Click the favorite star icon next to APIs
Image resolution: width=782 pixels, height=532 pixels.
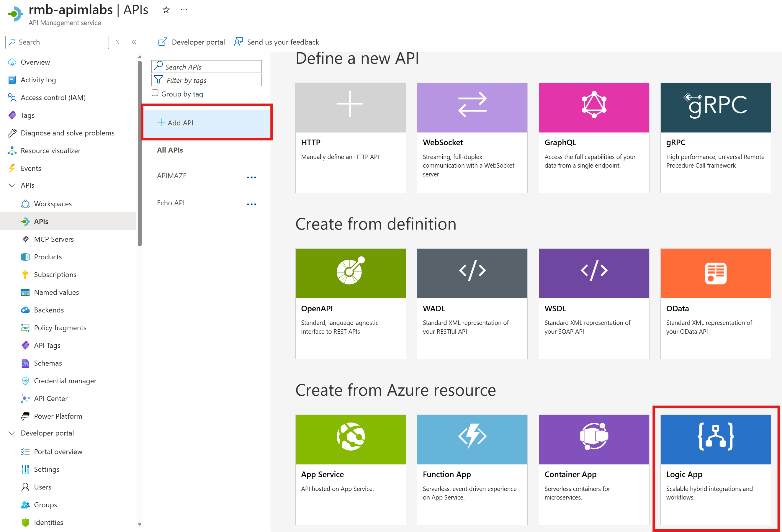(166, 10)
